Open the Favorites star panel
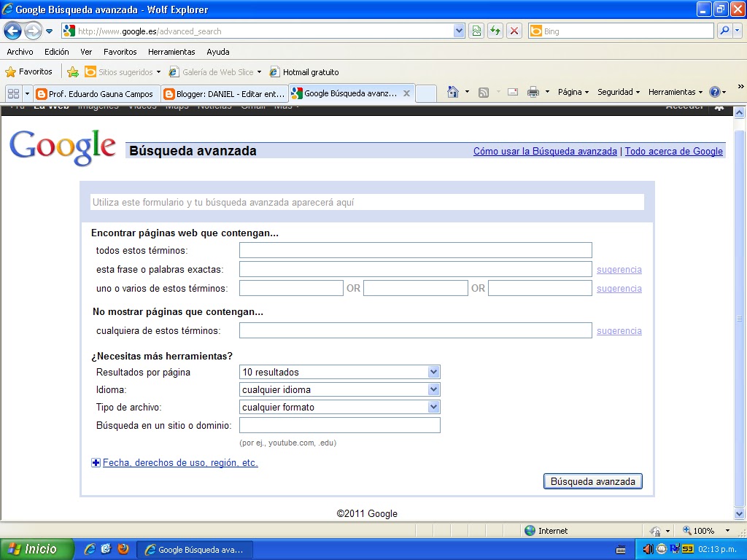This screenshot has height=560, width=747. (12, 71)
